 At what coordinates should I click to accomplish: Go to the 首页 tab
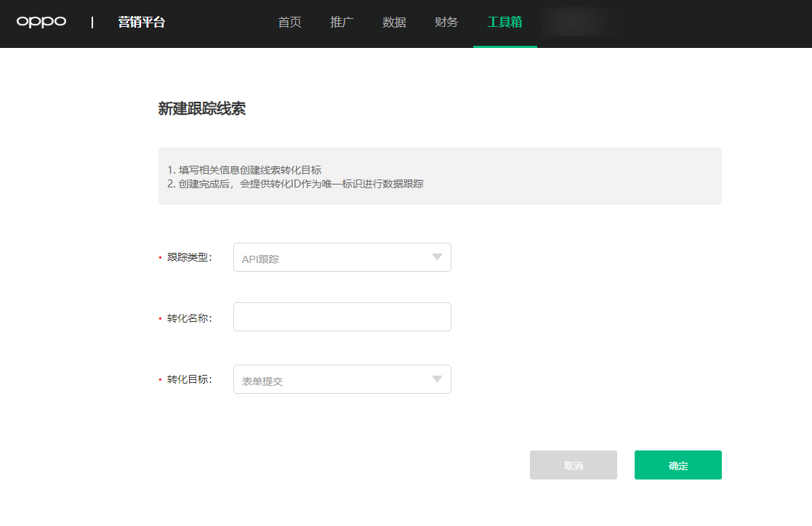[289, 23]
